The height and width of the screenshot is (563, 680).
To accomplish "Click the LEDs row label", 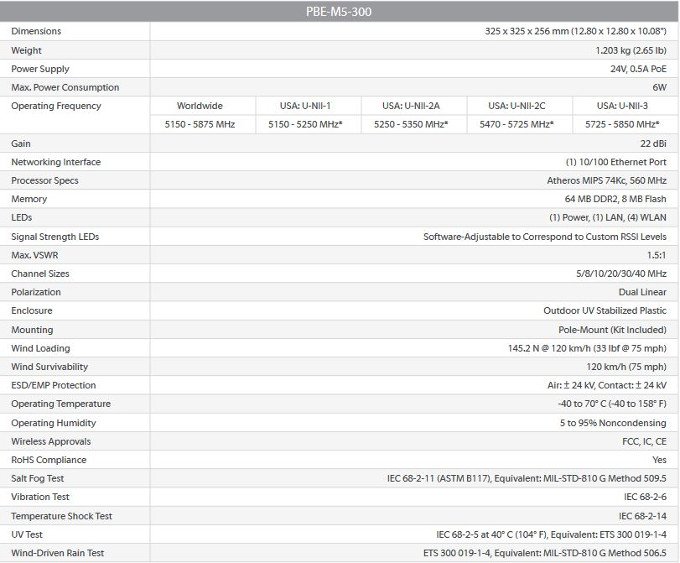I will point(22,218).
